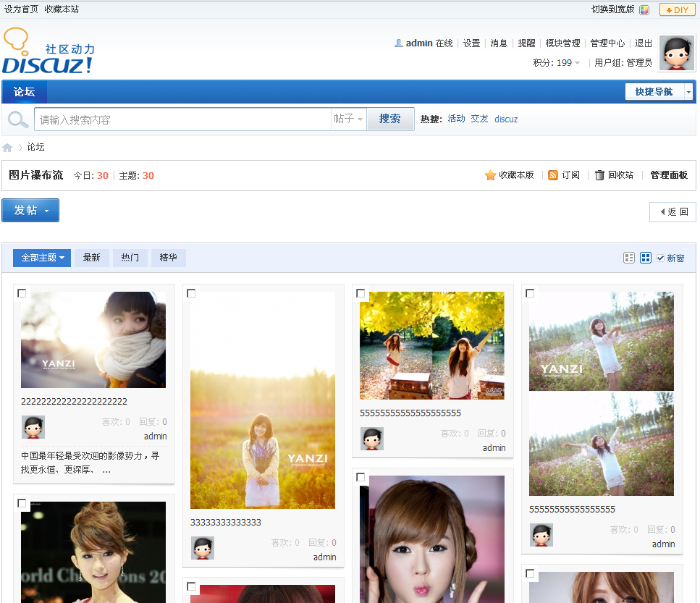Image resolution: width=700 pixels, height=603 pixels.
Task: Select checkbox on the red background photo card
Action: tap(191, 586)
